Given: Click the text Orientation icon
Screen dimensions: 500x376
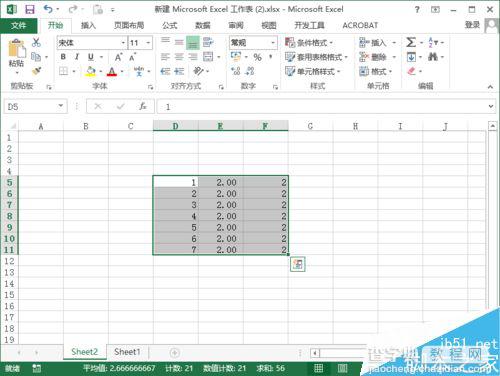Looking at the screenshot, I should click(198, 71).
